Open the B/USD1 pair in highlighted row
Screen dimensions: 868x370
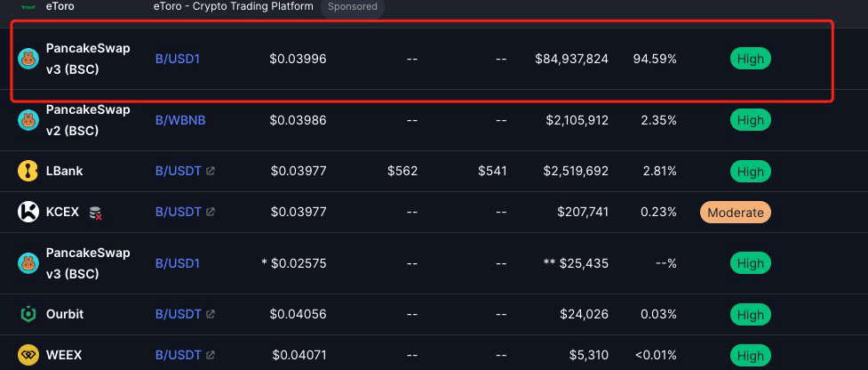coord(177,59)
